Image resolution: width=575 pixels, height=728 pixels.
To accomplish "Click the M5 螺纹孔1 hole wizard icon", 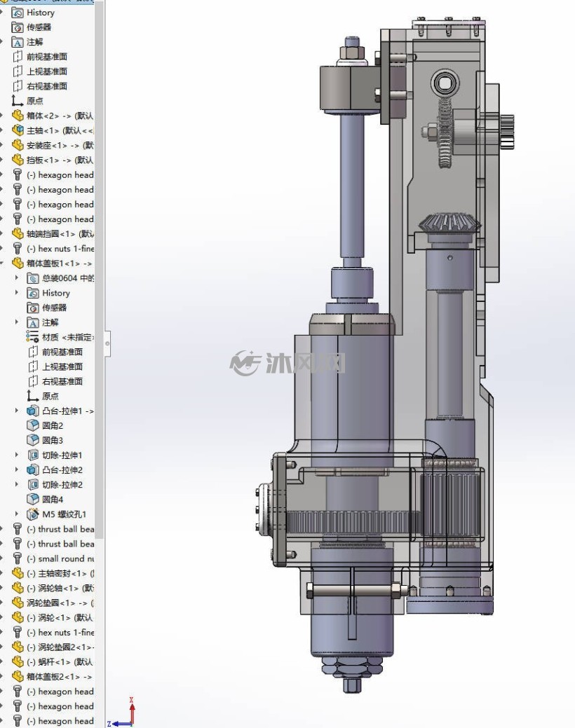I will 32,514.
